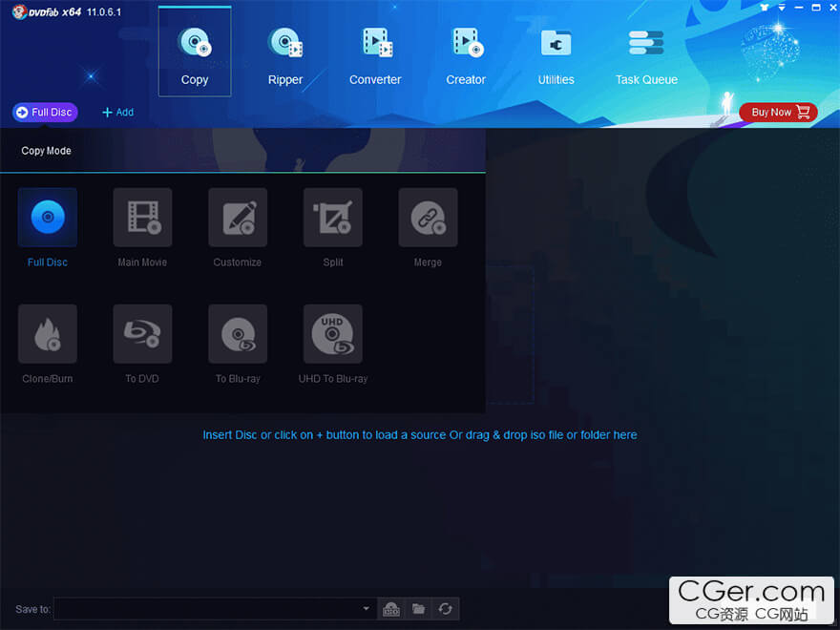Click the DVDFab logo icon
This screenshot has width=840, height=630.
coord(19,11)
